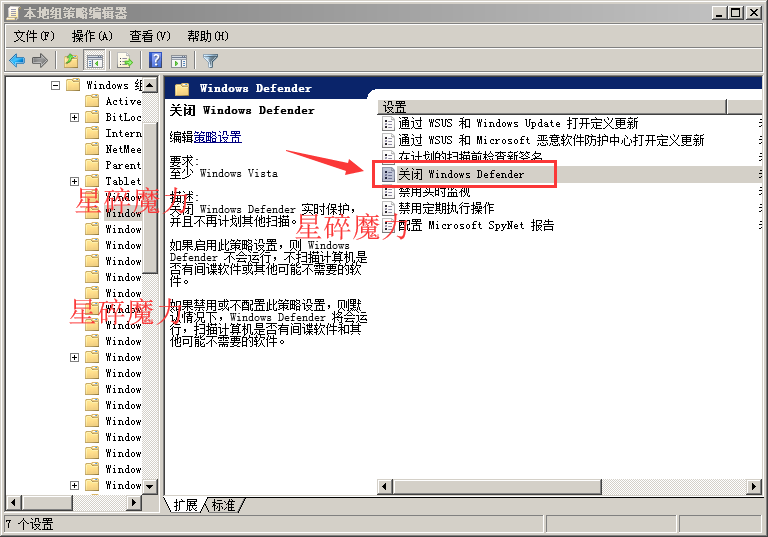Click the Filter funnel toolbar icon

tap(211, 61)
